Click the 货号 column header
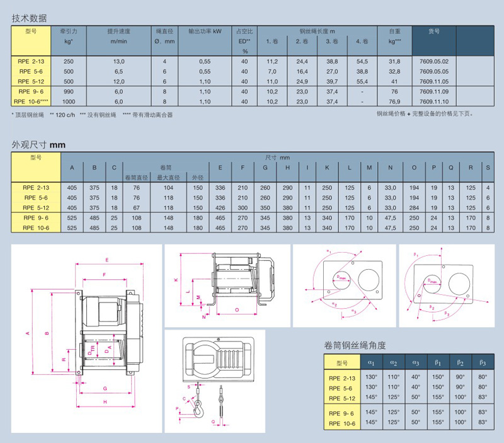 (433, 30)
